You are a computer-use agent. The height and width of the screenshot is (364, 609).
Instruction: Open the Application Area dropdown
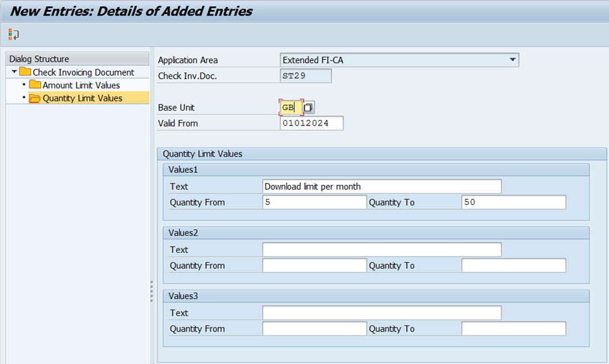(512, 60)
